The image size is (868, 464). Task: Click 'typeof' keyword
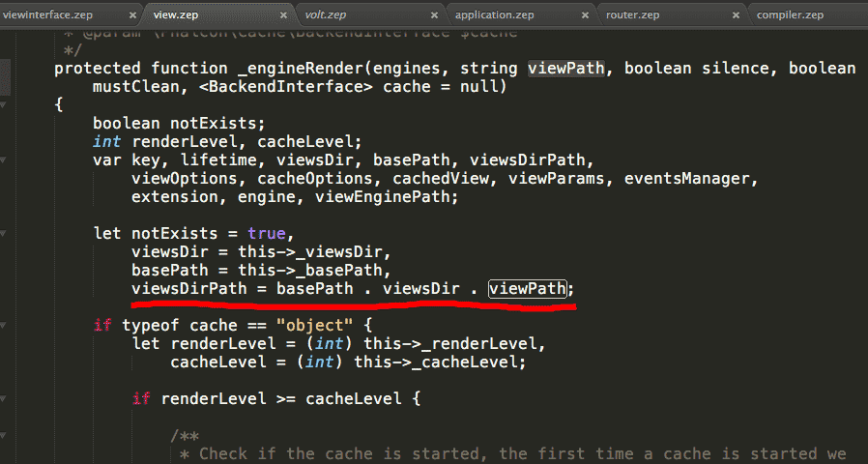coord(151,325)
